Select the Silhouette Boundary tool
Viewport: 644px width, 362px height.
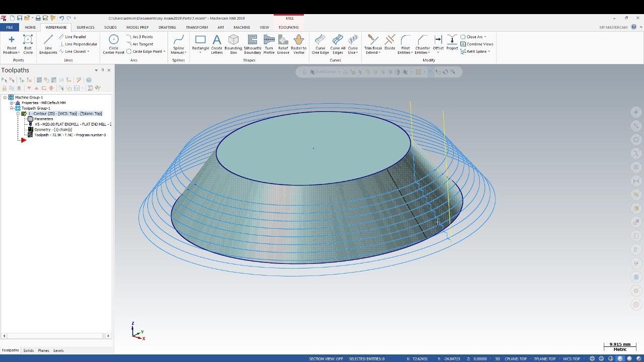pyautogui.click(x=253, y=44)
